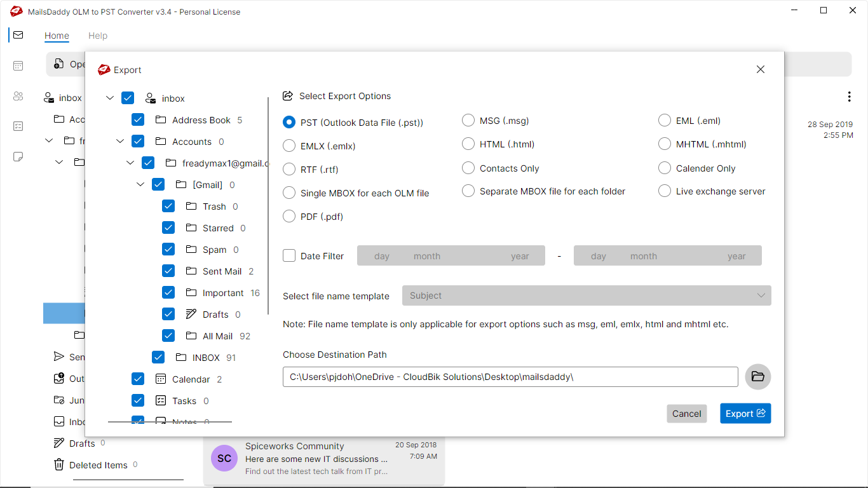
Task: Uncheck the All Mail folder checkbox
Action: 168,336
